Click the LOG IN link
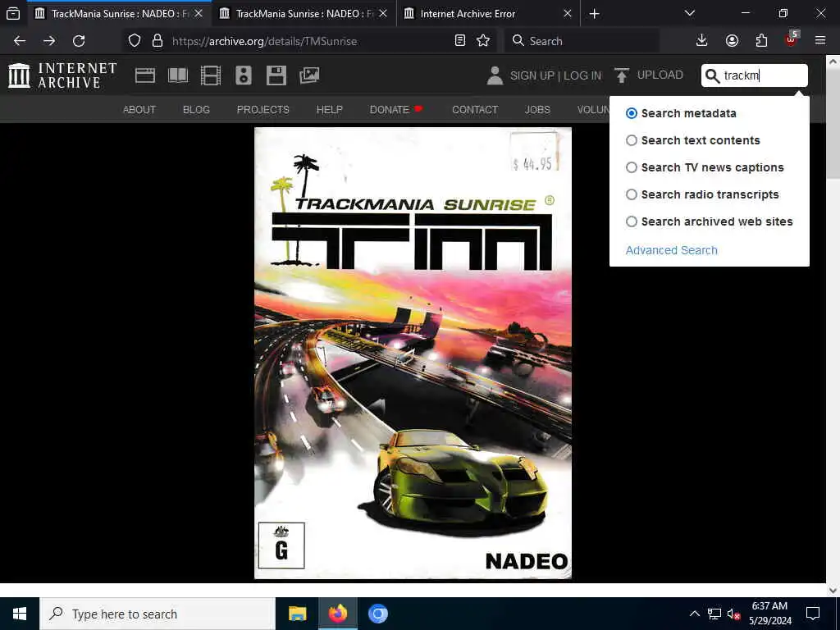This screenshot has height=630, width=840. (x=582, y=75)
